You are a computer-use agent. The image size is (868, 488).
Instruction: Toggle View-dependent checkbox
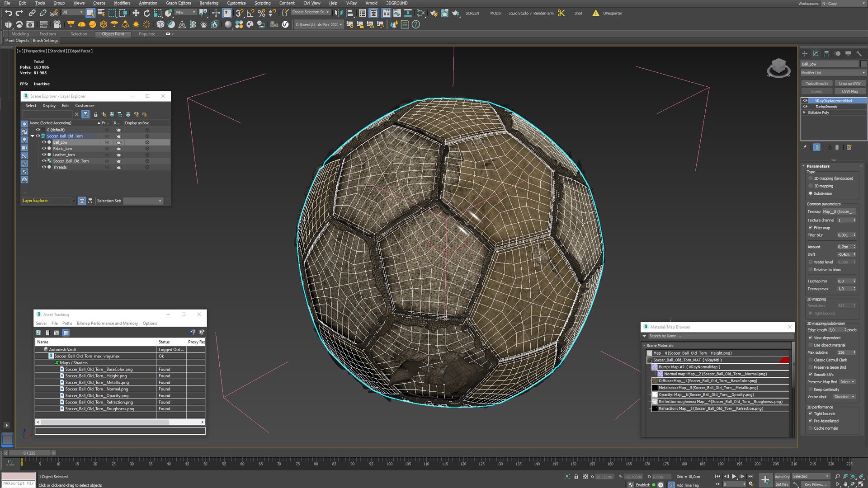tap(811, 338)
